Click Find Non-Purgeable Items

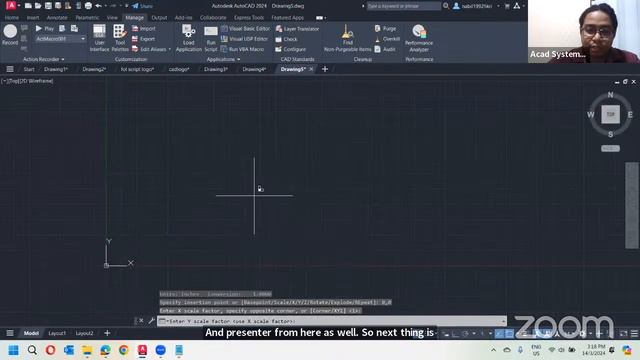tap(347, 38)
